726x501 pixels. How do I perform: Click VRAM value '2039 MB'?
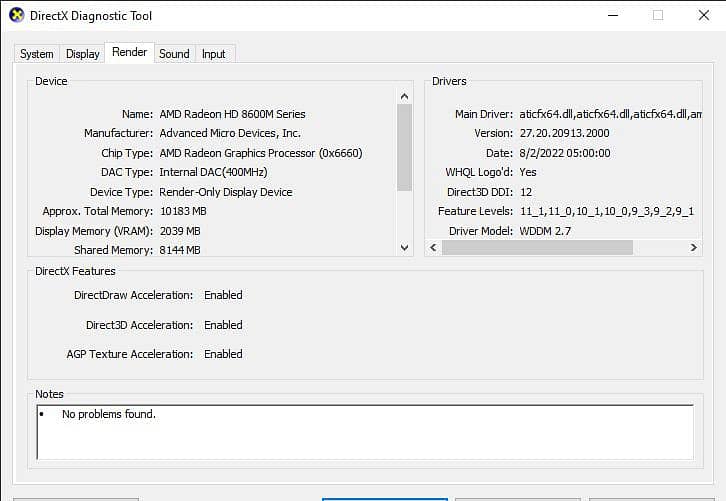(180, 231)
